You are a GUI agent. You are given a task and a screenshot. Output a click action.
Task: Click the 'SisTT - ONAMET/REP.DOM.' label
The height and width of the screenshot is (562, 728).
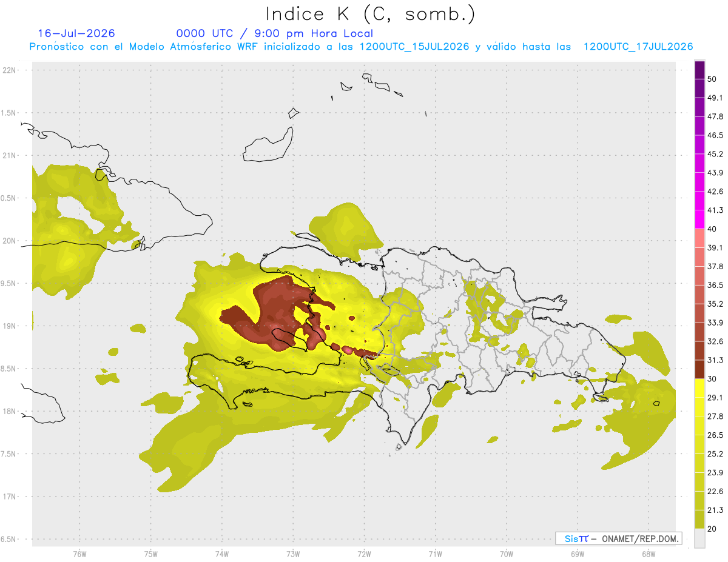coord(618,538)
